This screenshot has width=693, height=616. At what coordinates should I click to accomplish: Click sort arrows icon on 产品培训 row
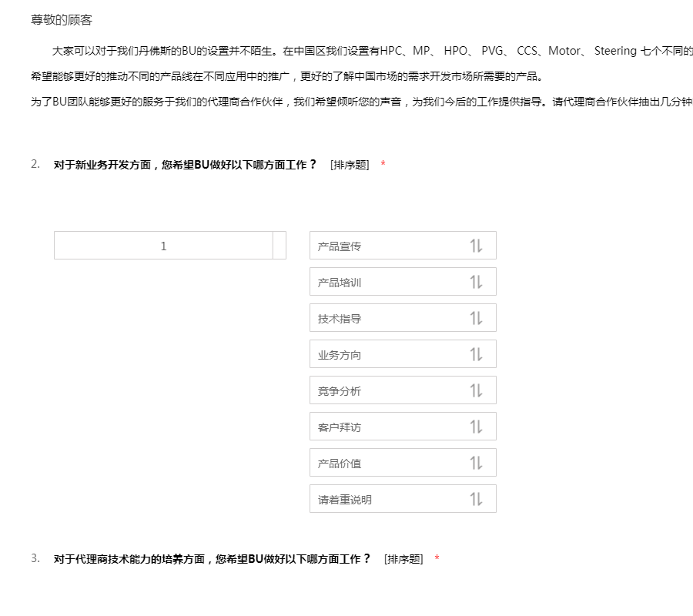pos(476,282)
